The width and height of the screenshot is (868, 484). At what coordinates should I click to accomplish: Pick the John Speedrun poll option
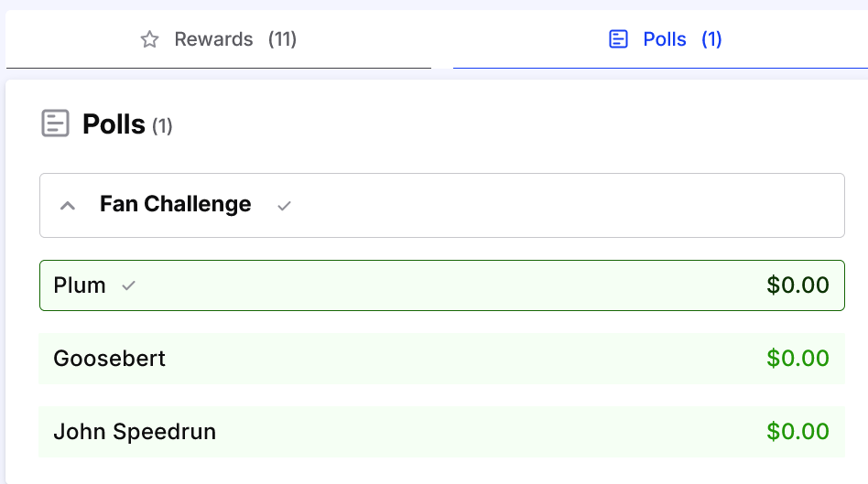tap(441, 432)
